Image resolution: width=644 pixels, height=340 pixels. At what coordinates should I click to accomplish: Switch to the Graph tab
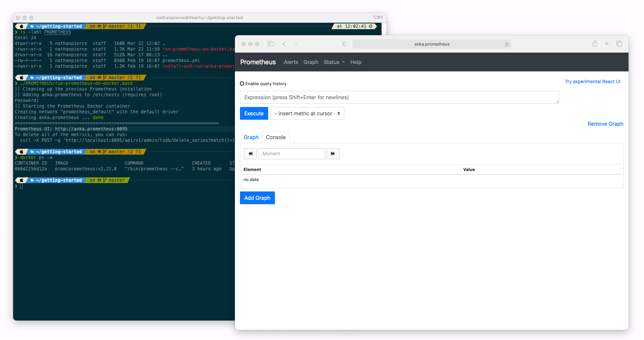(x=251, y=137)
